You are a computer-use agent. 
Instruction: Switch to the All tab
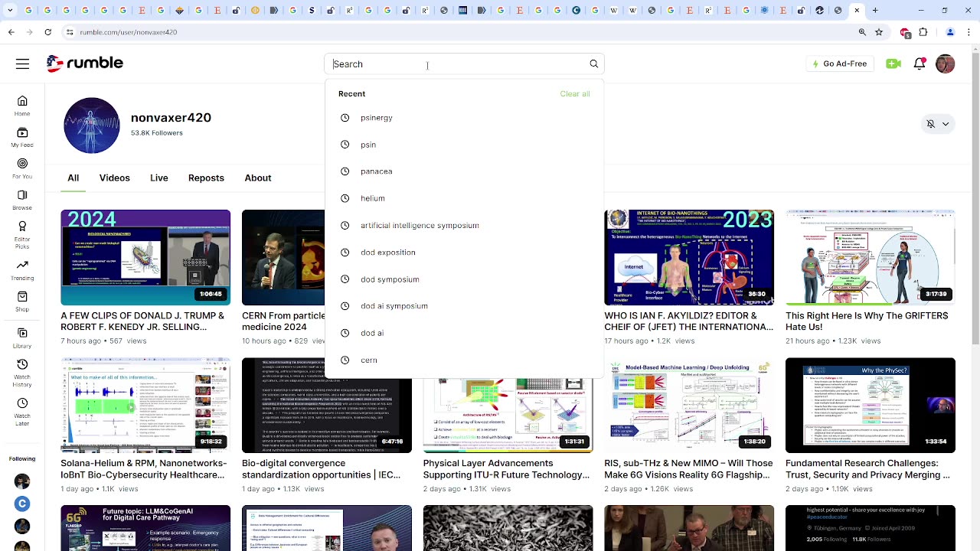click(x=73, y=178)
